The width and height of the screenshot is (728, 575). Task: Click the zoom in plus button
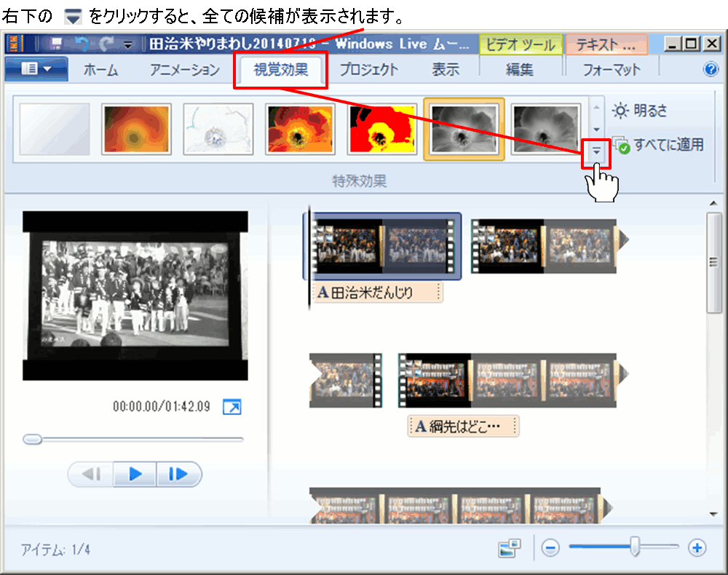tap(697, 548)
